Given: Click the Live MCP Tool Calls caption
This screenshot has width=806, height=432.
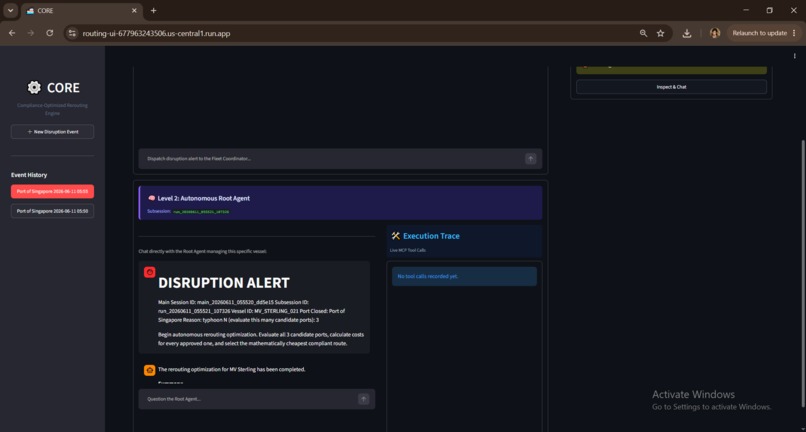Looking at the screenshot, I should pyautogui.click(x=409, y=250).
